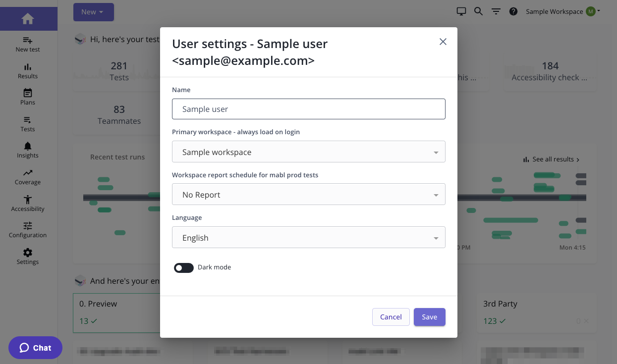Open the Chat widget

coord(35,348)
